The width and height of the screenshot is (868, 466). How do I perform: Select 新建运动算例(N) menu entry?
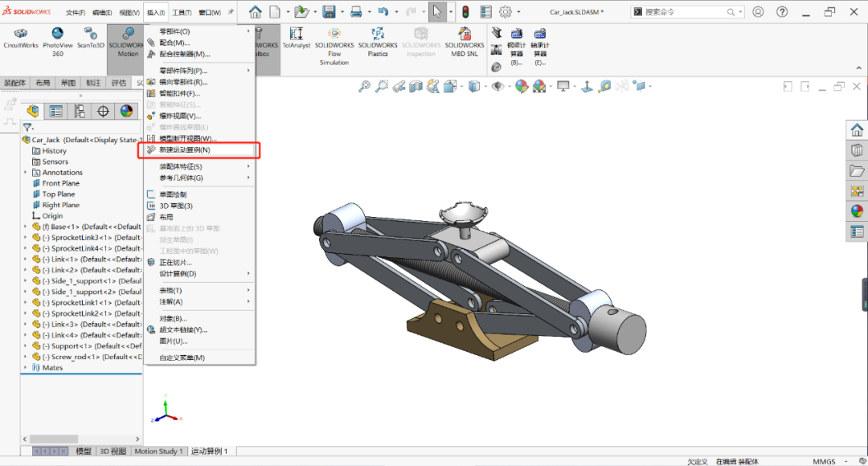tap(199, 150)
